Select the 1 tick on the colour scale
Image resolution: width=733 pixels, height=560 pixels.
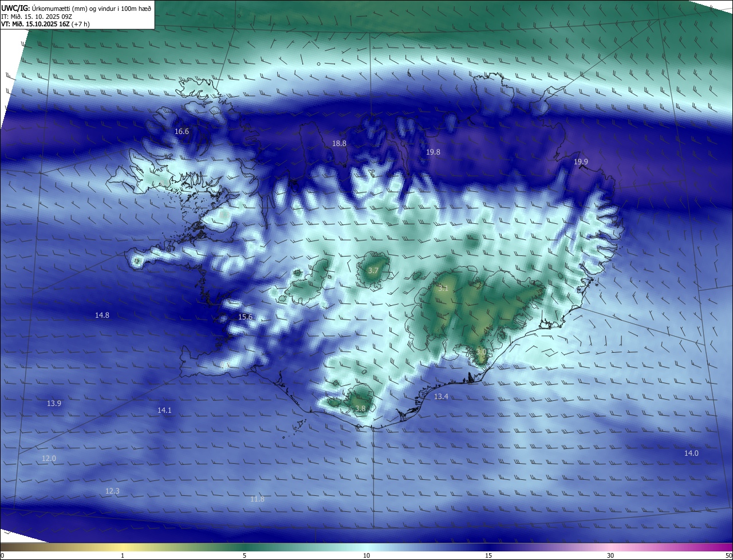point(123,555)
